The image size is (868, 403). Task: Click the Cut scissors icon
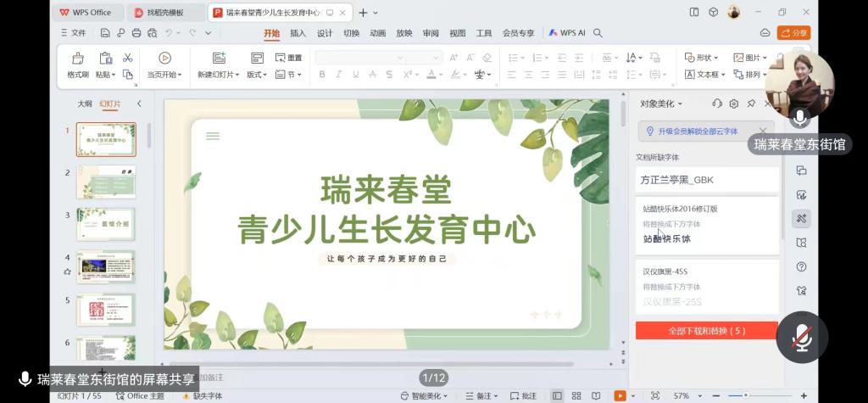coord(127,58)
